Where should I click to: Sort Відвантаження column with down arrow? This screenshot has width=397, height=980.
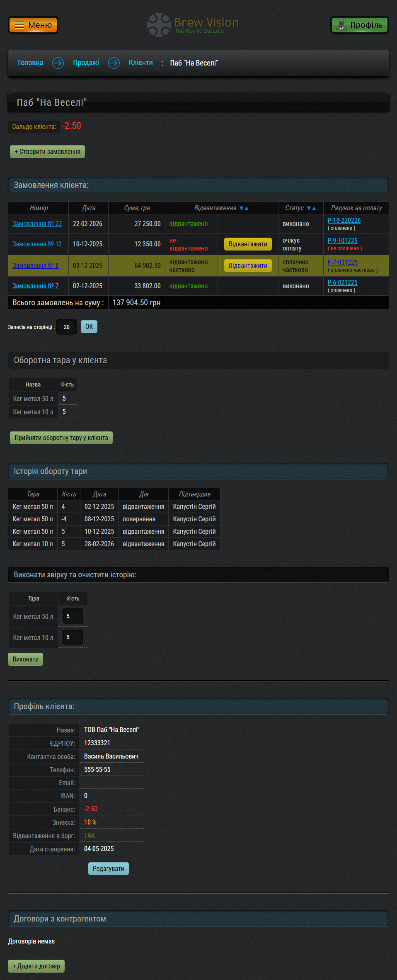point(242,208)
